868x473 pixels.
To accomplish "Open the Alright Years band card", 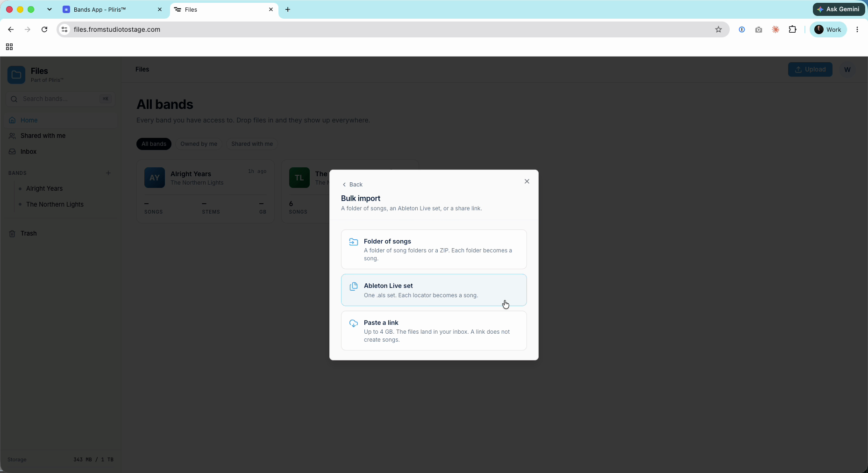I will click(x=206, y=192).
